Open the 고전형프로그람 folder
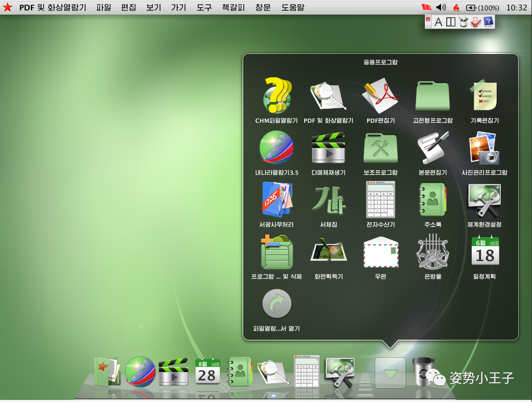 coord(433,96)
